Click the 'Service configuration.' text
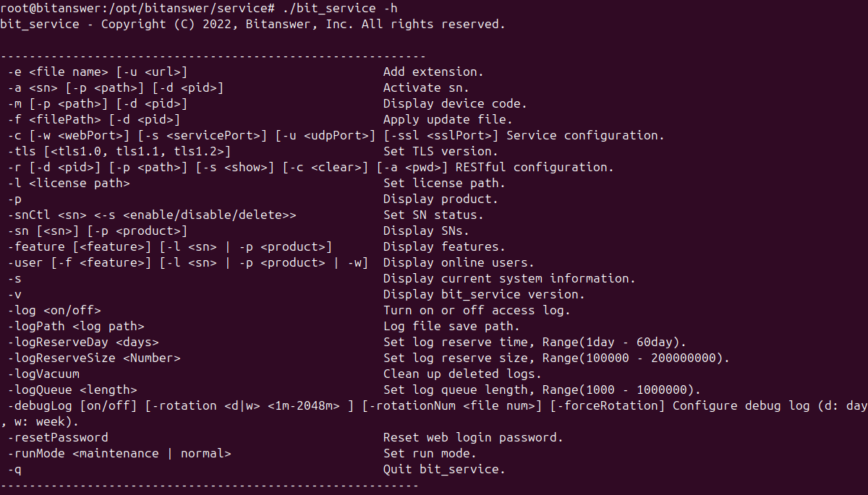Viewport: 868px width, 495px height. coord(585,136)
